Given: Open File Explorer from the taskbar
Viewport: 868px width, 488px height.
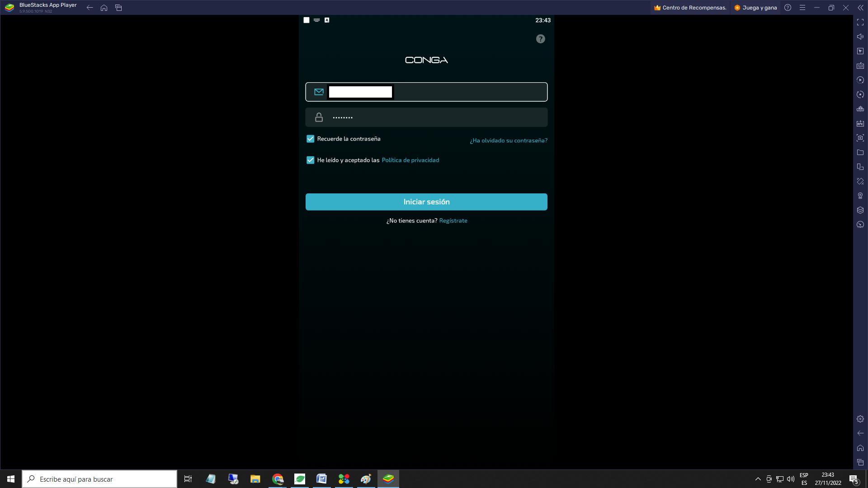Looking at the screenshot, I should pos(255,479).
